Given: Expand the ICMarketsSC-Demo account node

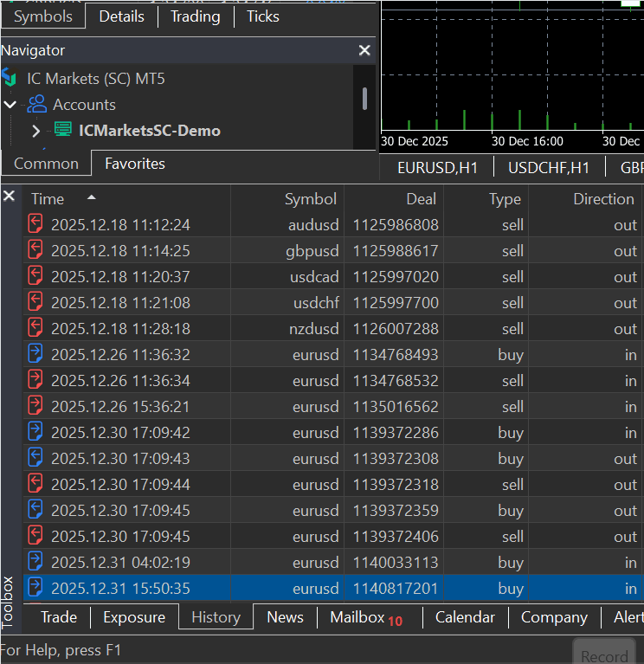Looking at the screenshot, I should click(x=36, y=131).
